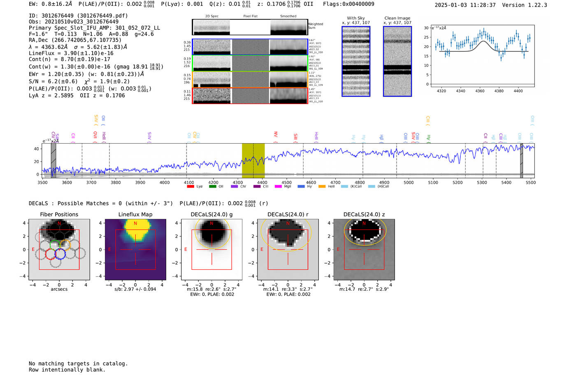This screenshot has height=392, width=576.
Task: Click the orange-outlined 2D Spec fiber row
Action: click(250, 79)
